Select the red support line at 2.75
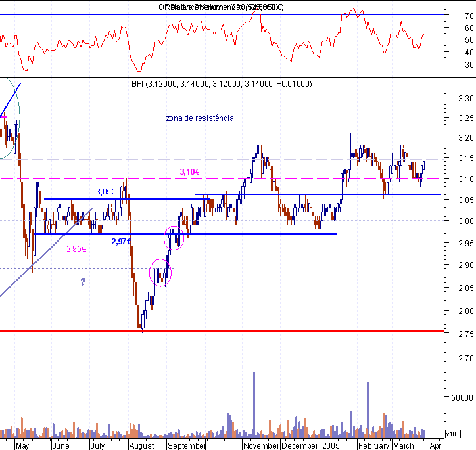 click(x=222, y=331)
